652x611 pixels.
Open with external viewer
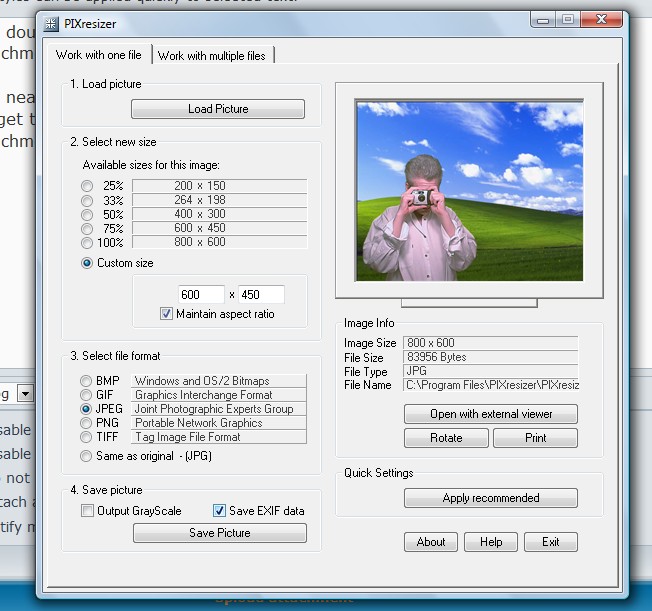pyautogui.click(x=491, y=414)
